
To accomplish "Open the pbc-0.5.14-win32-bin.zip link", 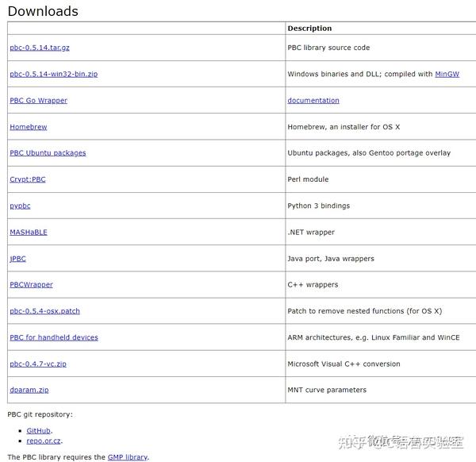I will (x=54, y=74).
